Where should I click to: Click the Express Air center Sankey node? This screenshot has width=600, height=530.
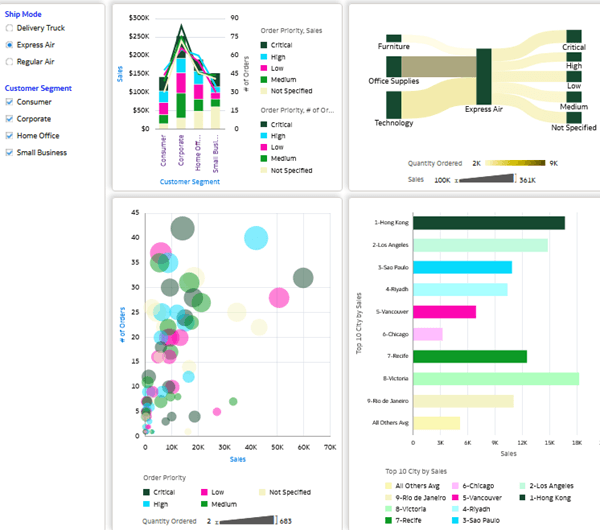484,77
